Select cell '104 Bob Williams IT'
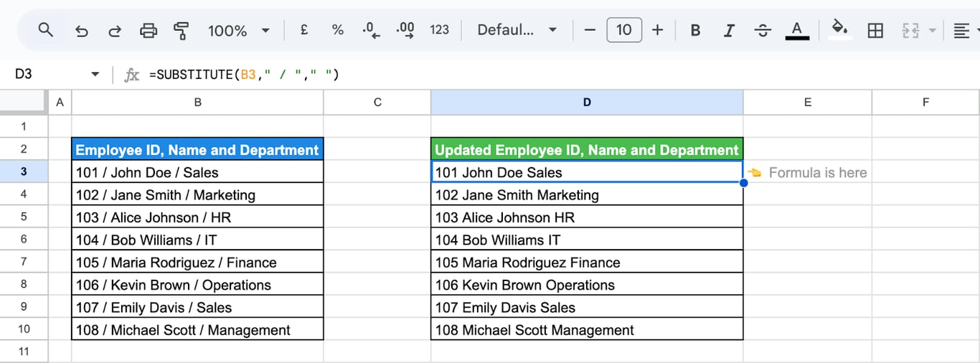980x363 pixels. [x=587, y=240]
